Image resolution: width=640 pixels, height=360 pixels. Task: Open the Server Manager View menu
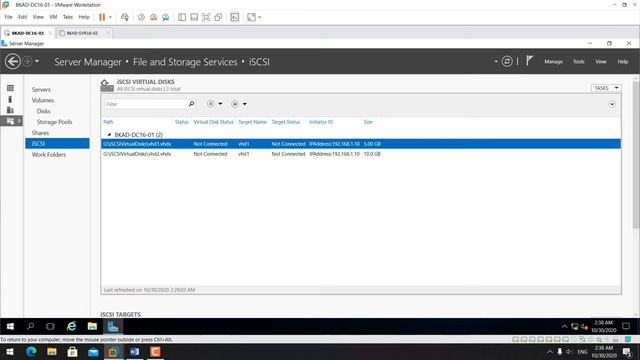[600, 62]
